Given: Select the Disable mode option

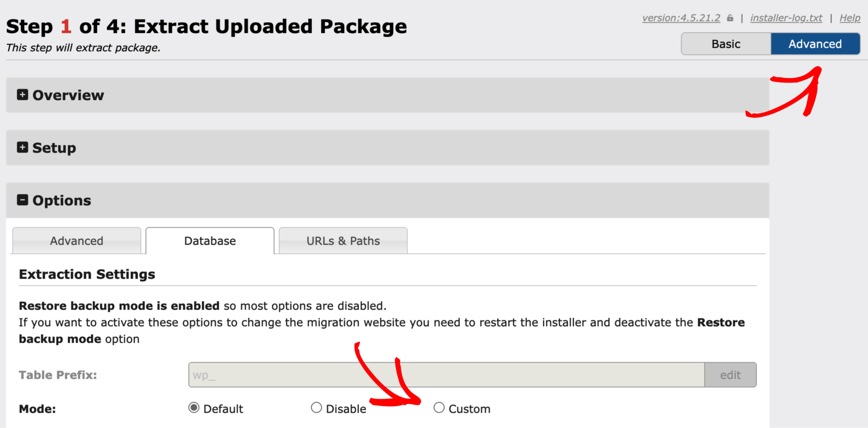Looking at the screenshot, I should (316, 408).
